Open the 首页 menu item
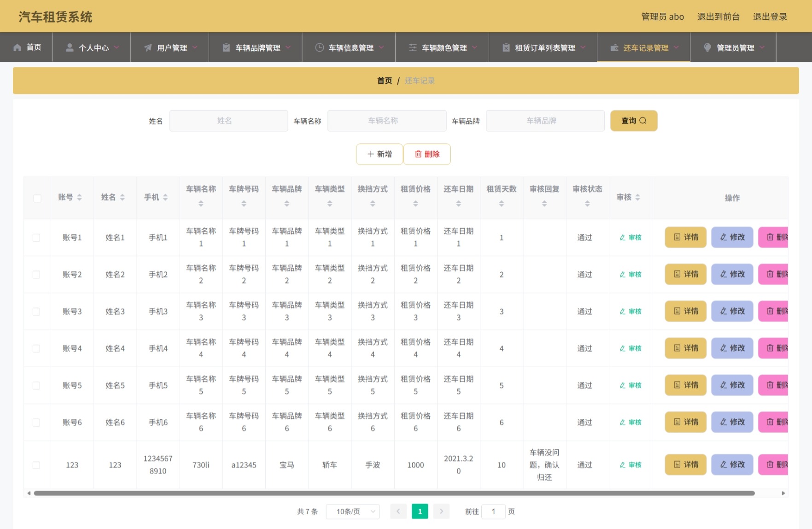The width and height of the screenshot is (812, 529). pyautogui.click(x=27, y=47)
